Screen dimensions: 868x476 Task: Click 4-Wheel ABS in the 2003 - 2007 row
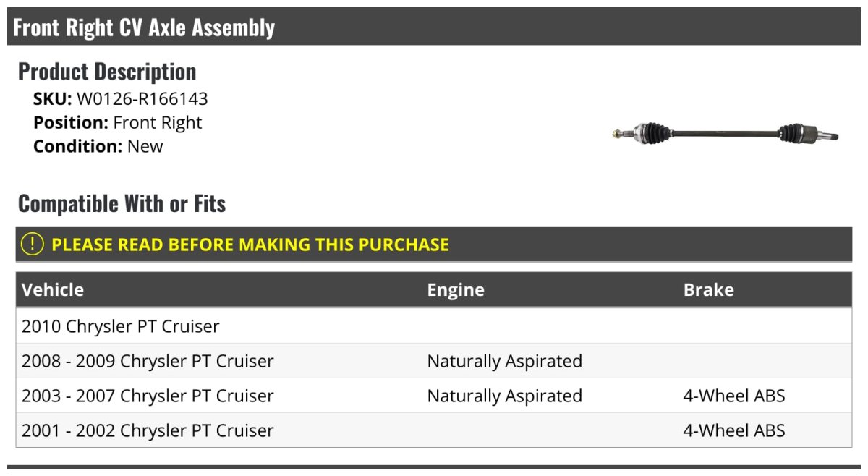(x=734, y=396)
